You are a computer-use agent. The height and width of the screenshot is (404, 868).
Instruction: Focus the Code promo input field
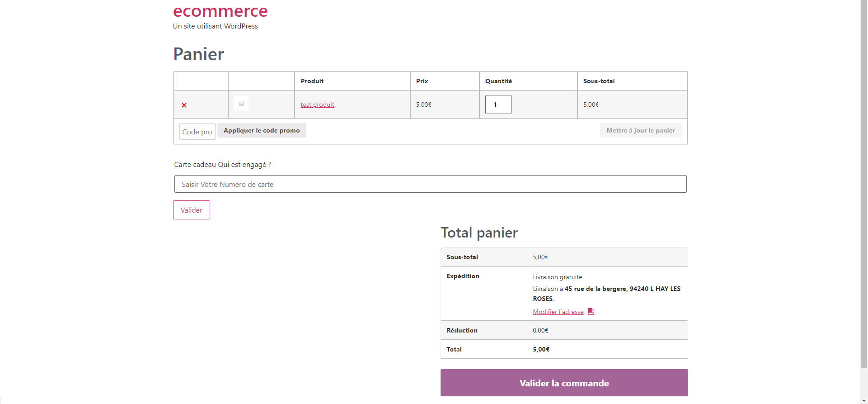[x=197, y=132]
